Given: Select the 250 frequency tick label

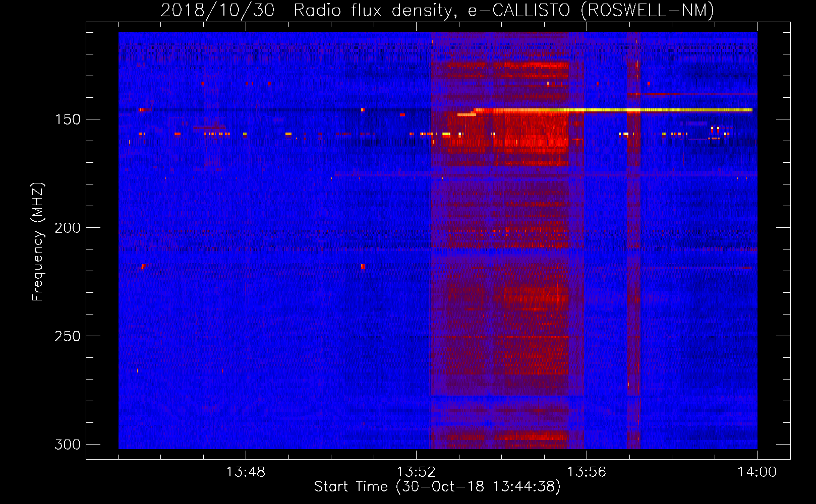Looking at the screenshot, I should [68, 336].
